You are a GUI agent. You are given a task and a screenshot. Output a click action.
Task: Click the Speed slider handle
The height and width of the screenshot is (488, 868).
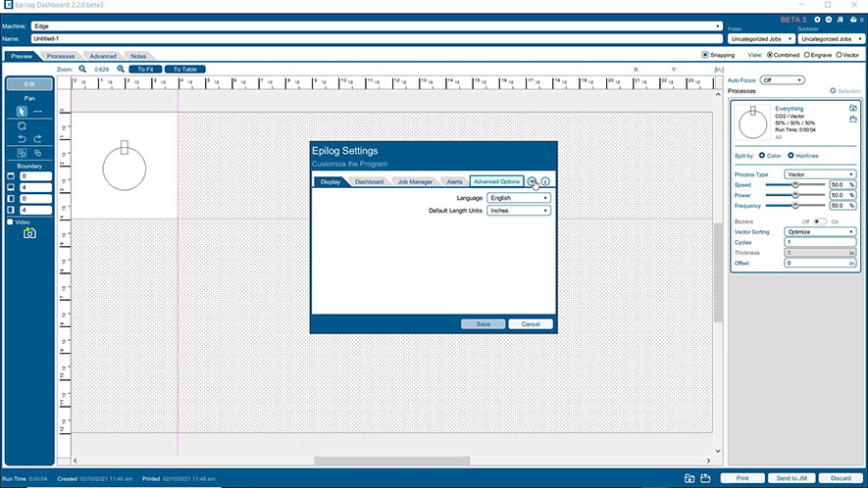795,184
